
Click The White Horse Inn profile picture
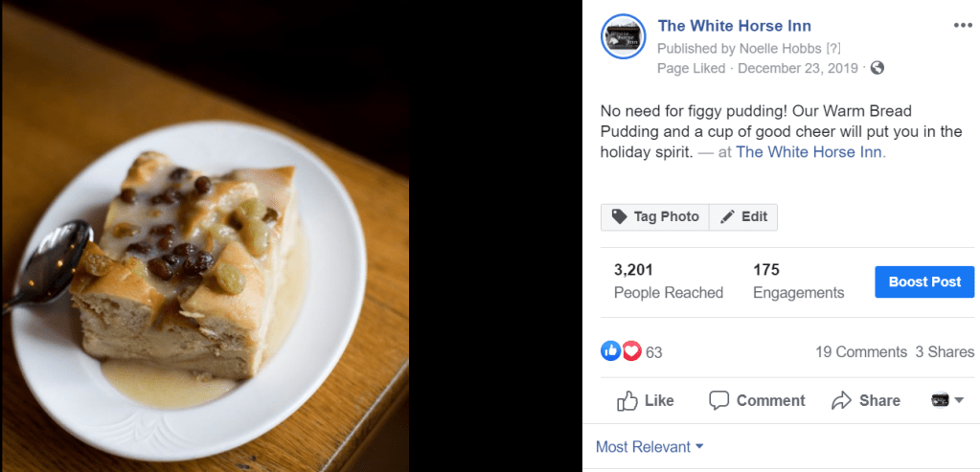click(x=623, y=37)
